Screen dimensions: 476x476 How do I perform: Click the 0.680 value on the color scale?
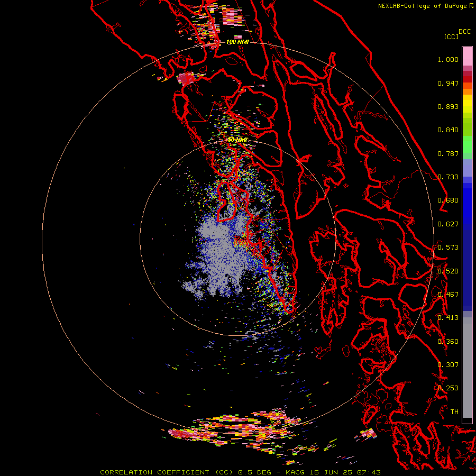coord(448,200)
